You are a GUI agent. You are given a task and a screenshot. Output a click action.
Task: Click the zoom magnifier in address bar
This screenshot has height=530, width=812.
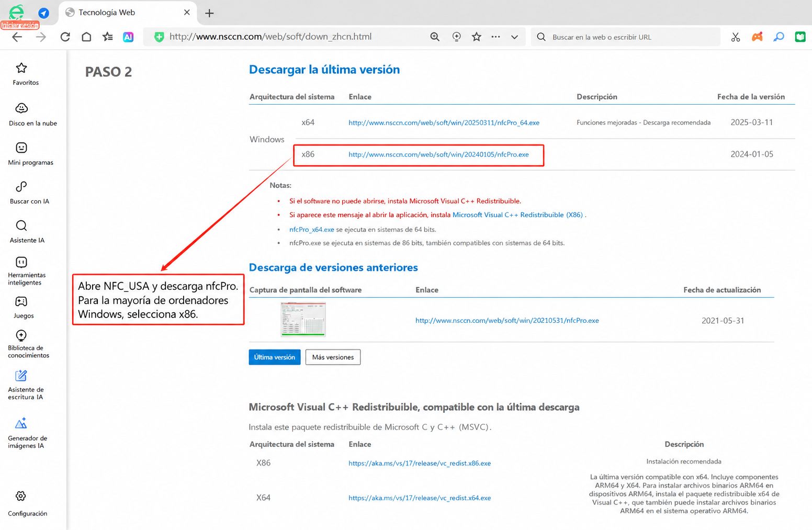(x=435, y=37)
